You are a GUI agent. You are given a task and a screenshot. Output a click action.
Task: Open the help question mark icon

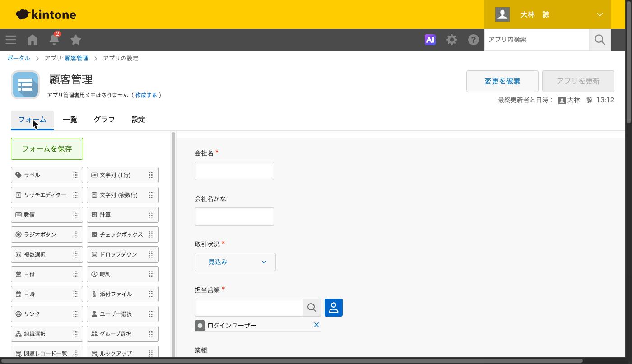pos(474,40)
